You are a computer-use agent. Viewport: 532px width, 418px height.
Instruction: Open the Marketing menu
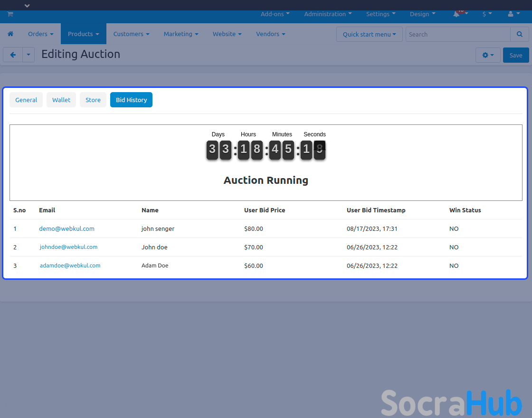point(181,34)
